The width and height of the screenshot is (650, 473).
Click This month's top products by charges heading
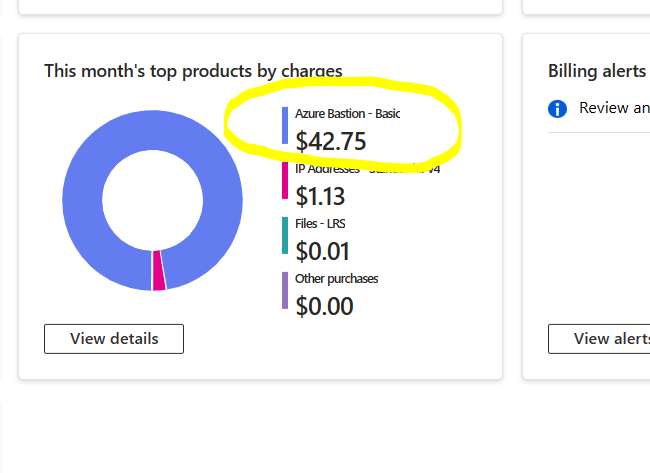(x=193, y=71)
